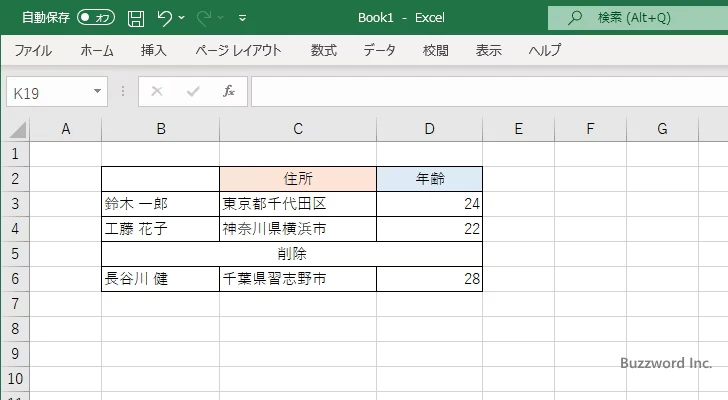Image resolution: width=728 pixels, height=400 pixels.
Task: Select the cell containing 東京都千代田区
Action: [298, 204]
